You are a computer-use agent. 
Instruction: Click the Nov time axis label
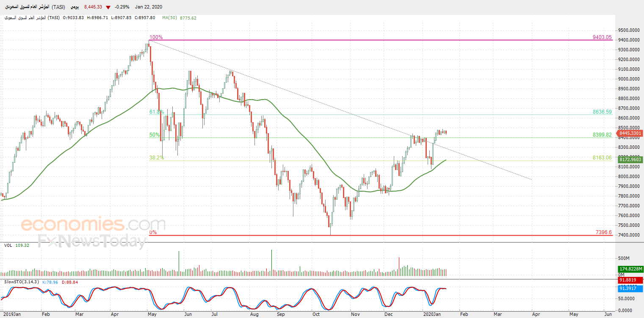pos(355,314)
